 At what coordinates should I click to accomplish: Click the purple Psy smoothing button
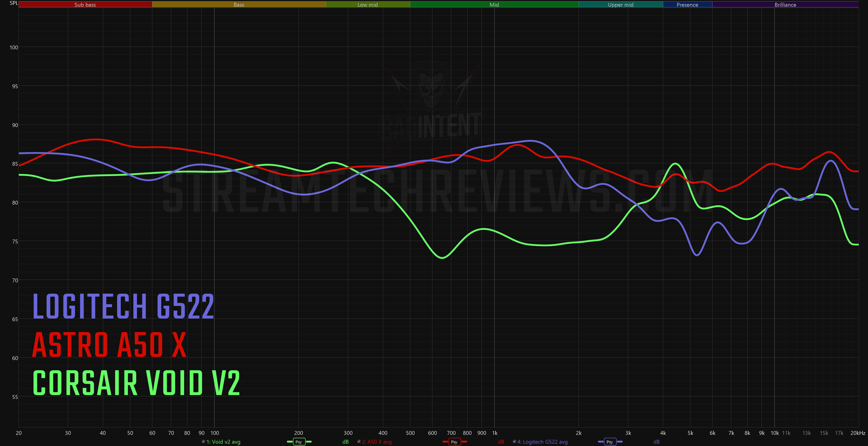[x=610, y=442]
